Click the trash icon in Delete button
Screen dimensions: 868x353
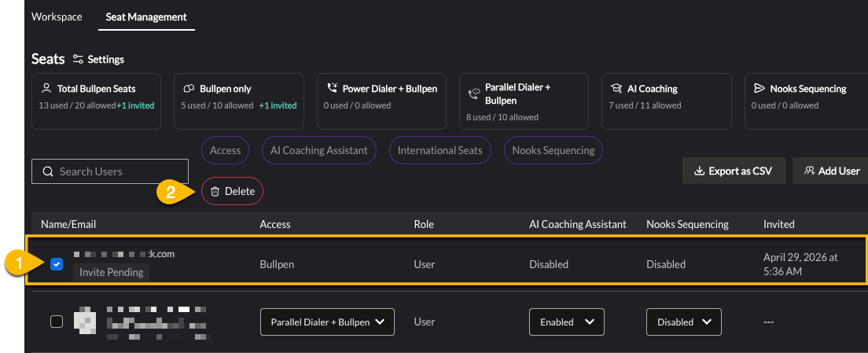215,192
